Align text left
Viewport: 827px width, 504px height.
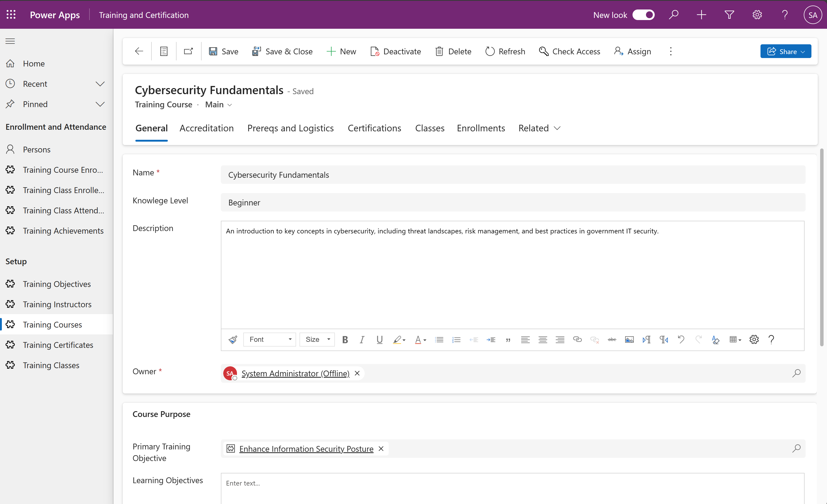[525, 340]
